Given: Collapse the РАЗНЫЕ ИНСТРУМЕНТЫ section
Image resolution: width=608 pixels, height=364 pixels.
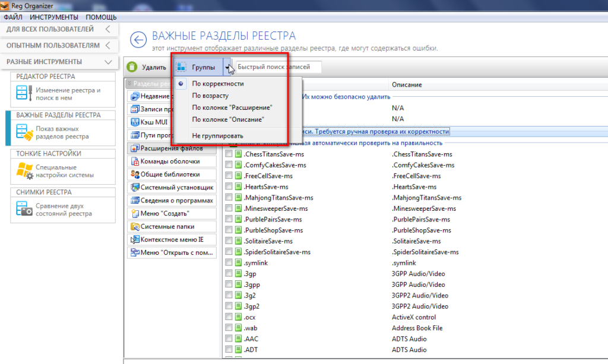Looking at the screenshot, I should [107, 62].
